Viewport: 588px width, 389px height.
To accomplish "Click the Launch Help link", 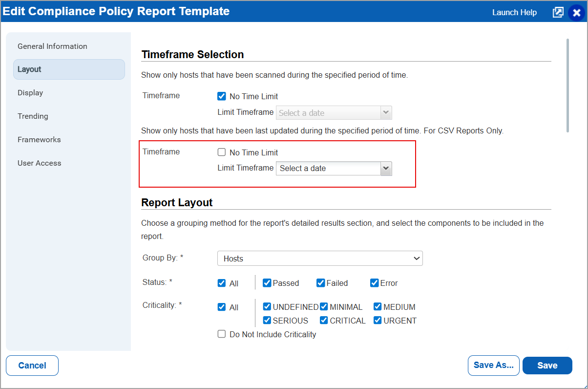I will pyautogui.click(x=514, y=12).
